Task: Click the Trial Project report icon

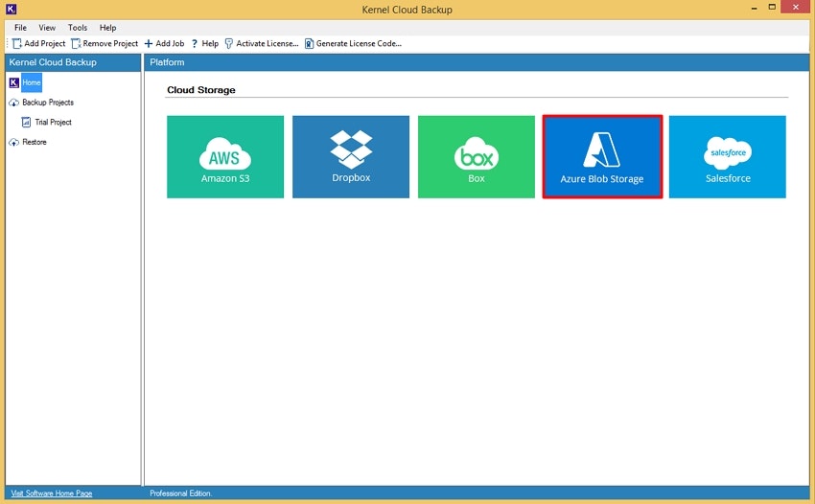Action: [x=26, y=122]
